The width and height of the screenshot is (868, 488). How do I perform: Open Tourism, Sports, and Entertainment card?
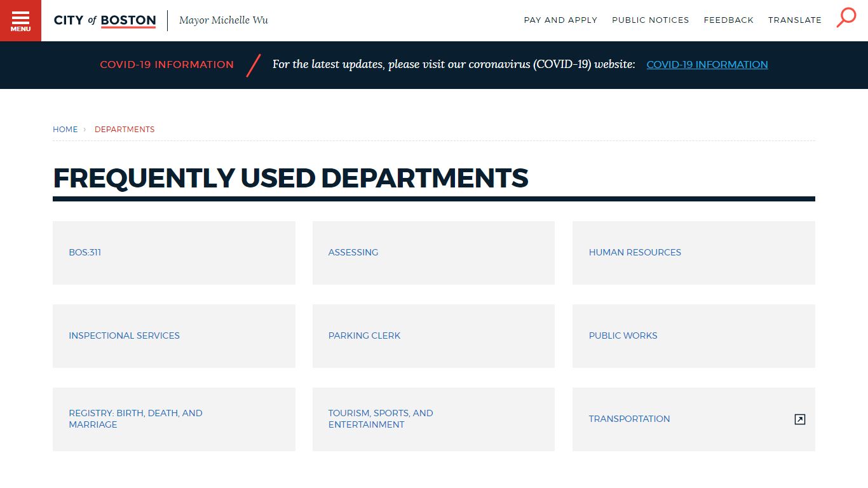tap(433, 419)
